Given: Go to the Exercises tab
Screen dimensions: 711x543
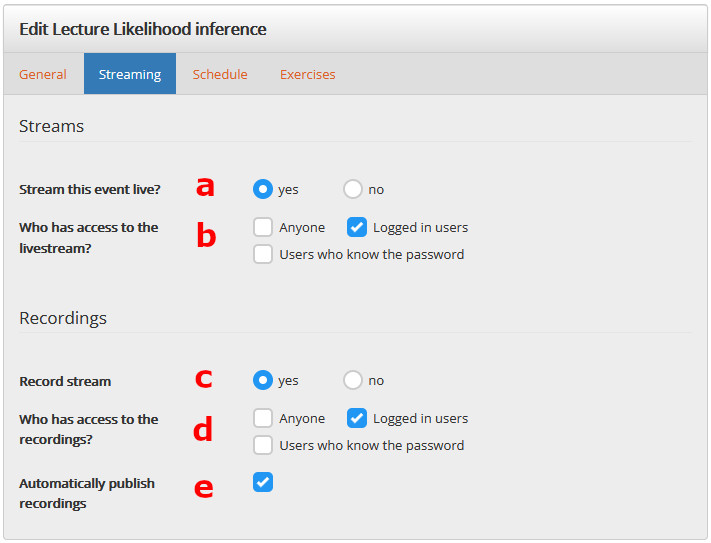Looking at the screenshot, I should coord(308,74).
